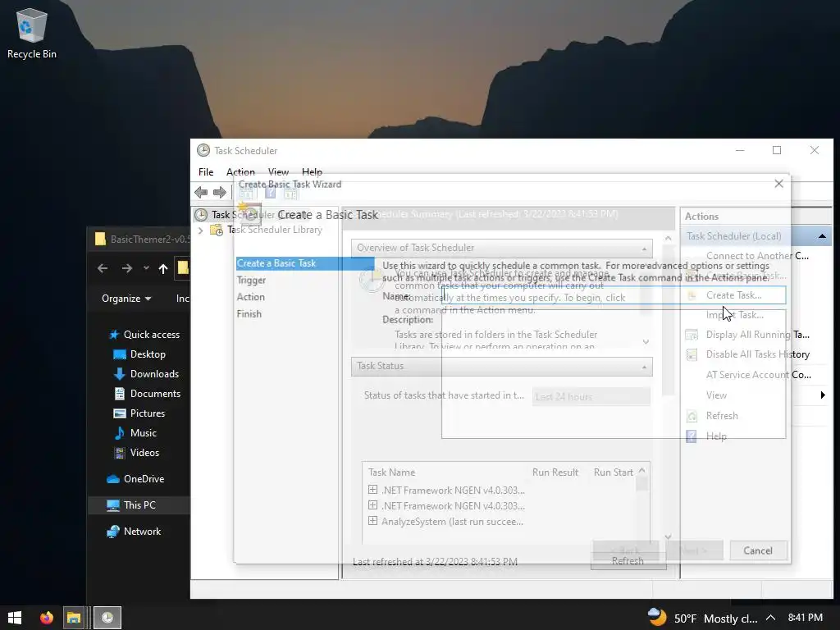Click the task list scroll-up arrow
Image resolution: width=840 pixels, height=630 pixels.
[x=641, y=470]
